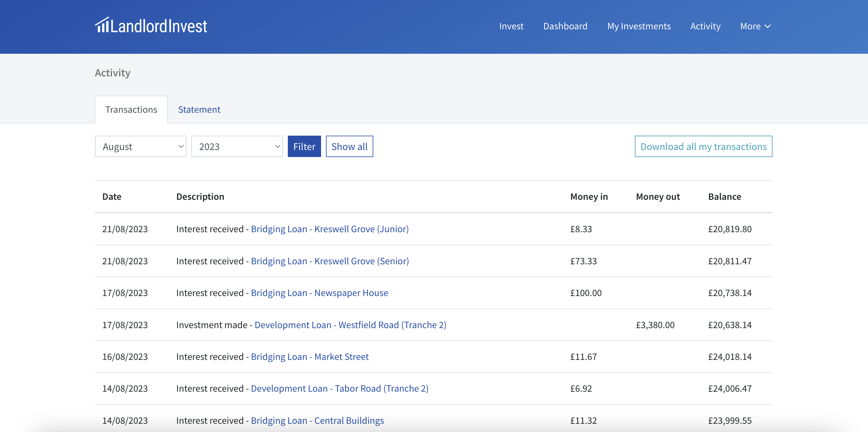
Task: Open the Invest page in navigation
Action: pyautogui.click(x=511, y=26)
